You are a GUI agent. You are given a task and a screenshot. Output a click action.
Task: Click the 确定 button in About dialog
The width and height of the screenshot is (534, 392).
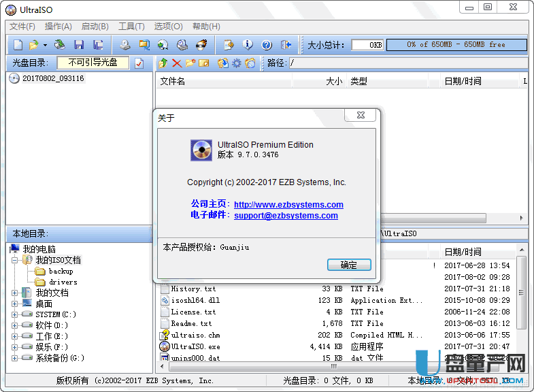point(349,265)
